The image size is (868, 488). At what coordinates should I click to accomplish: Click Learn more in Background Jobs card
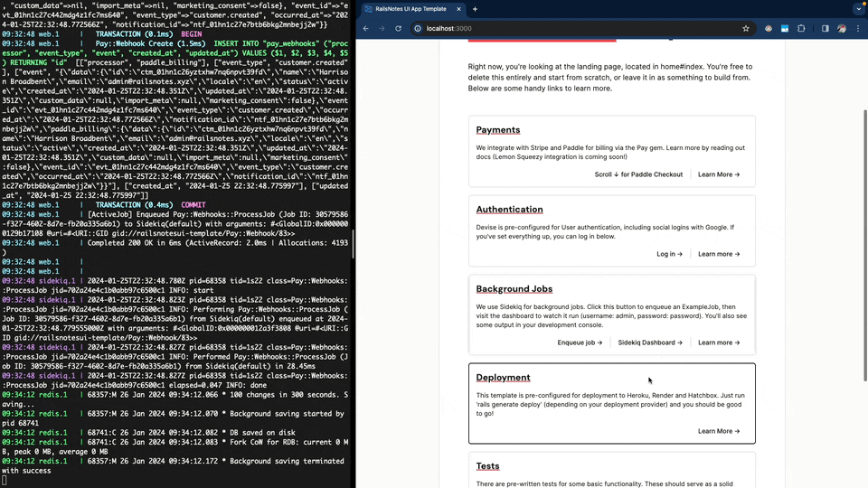click(719, 343)
